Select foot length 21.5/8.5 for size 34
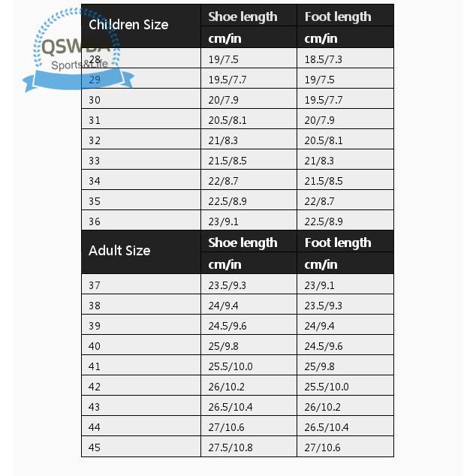Screen dimensions: 476x476 tap(324, 181)
